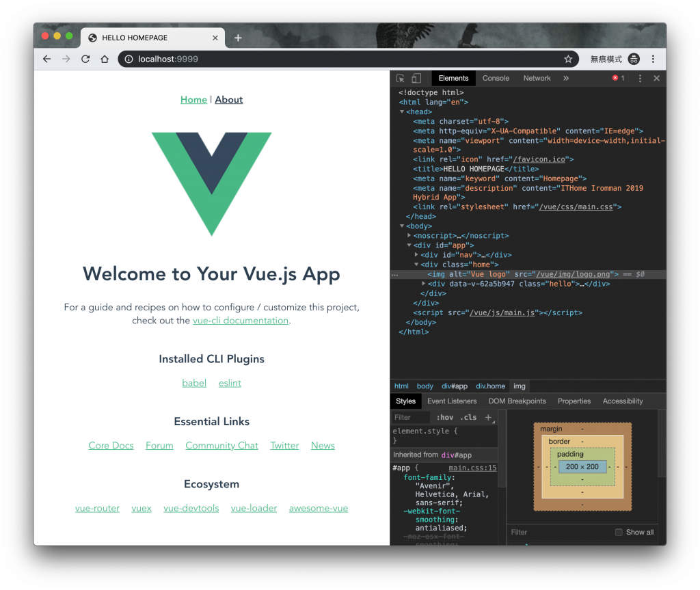The width and height of the screenshot is (700, 590).
Task: Open the main.css:15 source link
Action: click(472, 468)
